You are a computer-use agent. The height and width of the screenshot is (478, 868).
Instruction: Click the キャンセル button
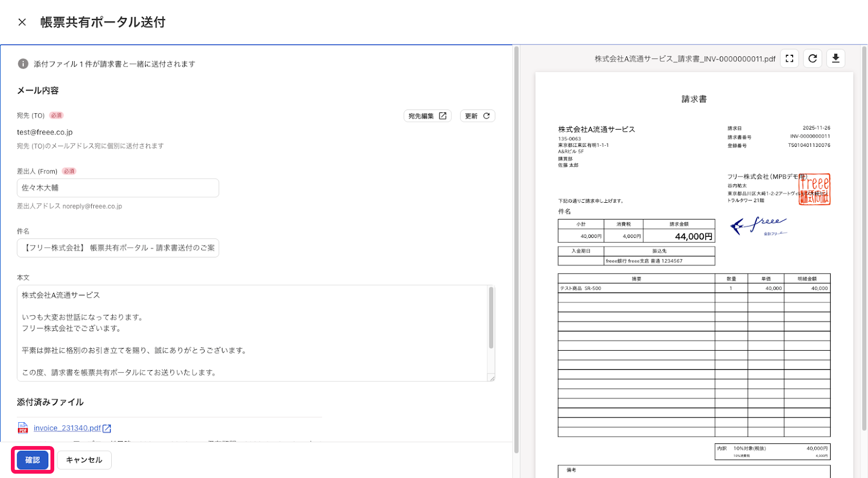(x=84, y=460)
